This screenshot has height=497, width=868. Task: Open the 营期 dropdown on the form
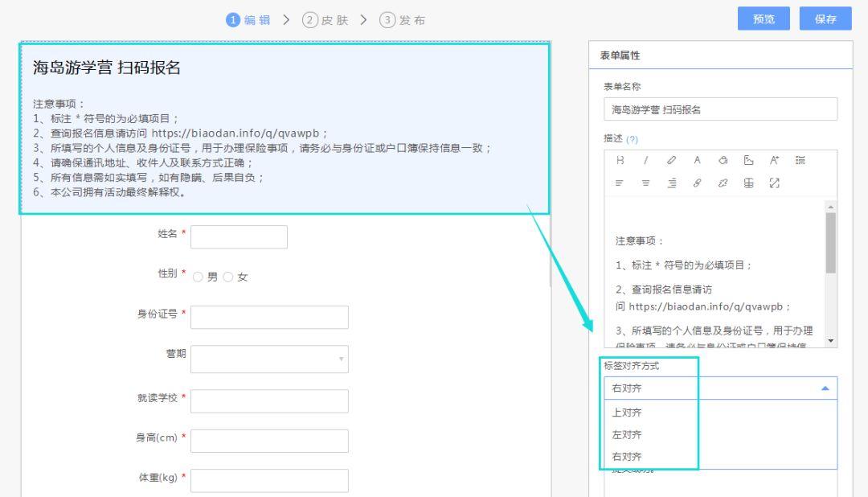pyautogui.click(x=269, y=359)
